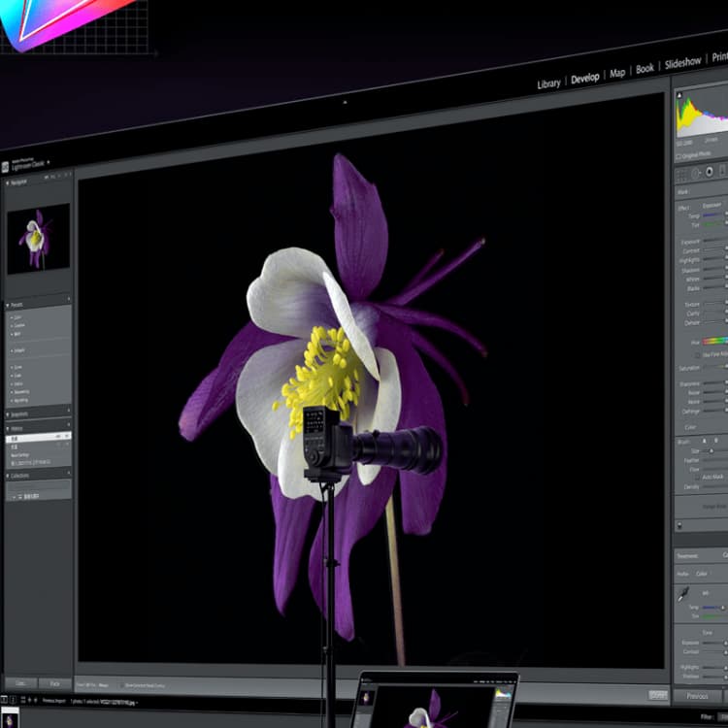This screenshot has height=728, width=728.
Task: Switch to the Library module
Action: (548, 84)
